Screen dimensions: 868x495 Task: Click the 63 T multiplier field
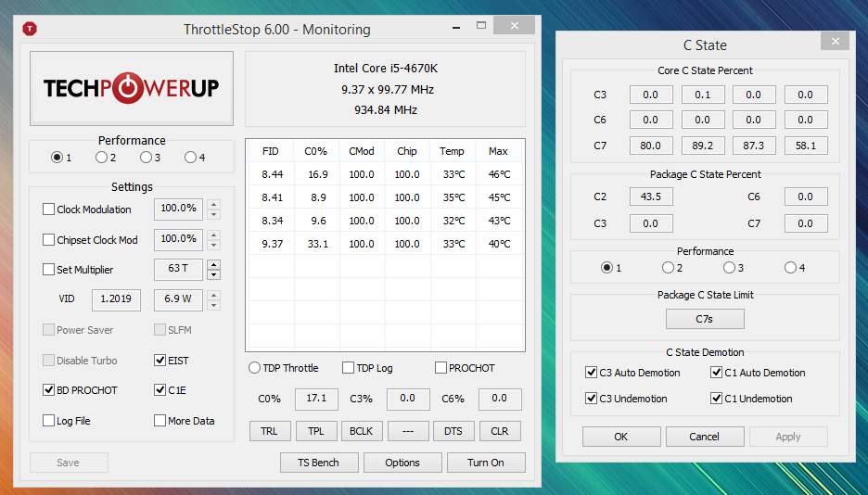178,269
